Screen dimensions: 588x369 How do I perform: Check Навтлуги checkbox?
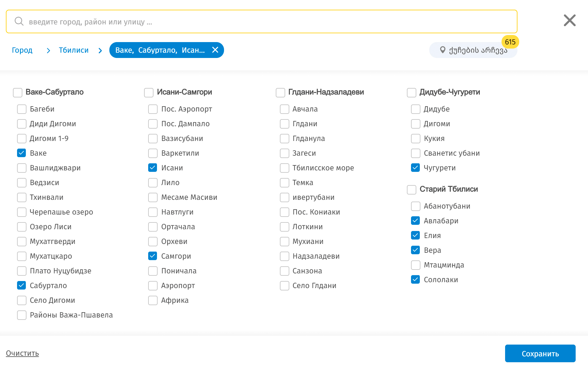pyautogui.click(x=153, y=212)
